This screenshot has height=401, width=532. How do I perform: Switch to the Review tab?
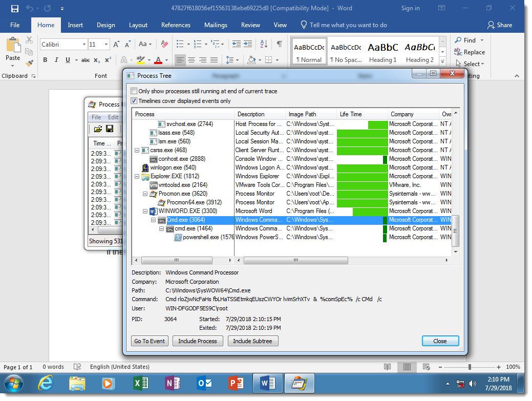click(250, 25)
